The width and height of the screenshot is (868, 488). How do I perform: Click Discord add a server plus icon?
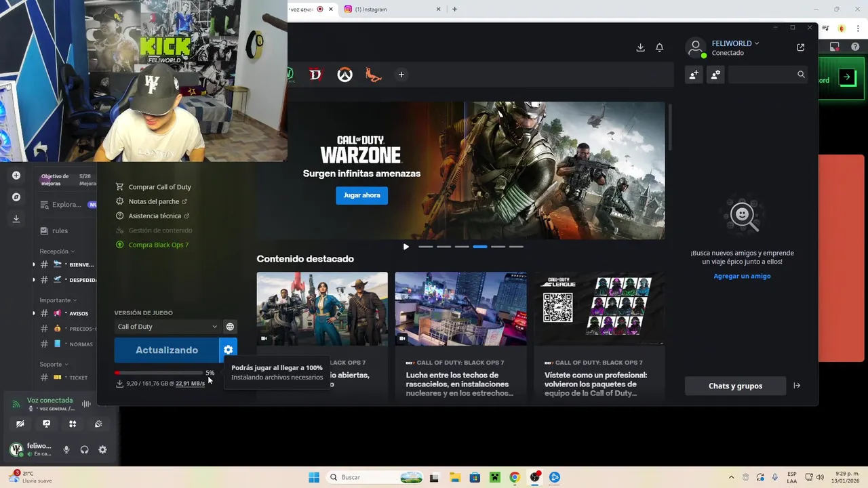click(16, 176)
